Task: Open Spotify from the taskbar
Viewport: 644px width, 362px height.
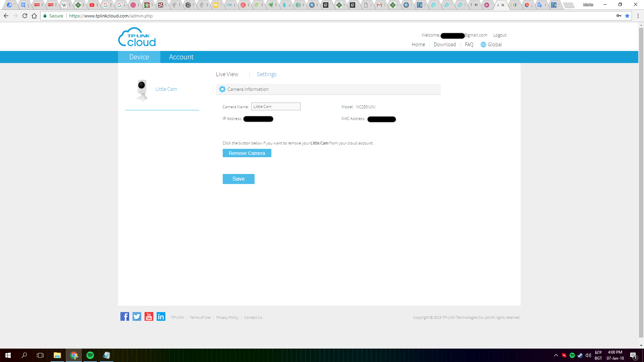Action: (x=90, y=355)
